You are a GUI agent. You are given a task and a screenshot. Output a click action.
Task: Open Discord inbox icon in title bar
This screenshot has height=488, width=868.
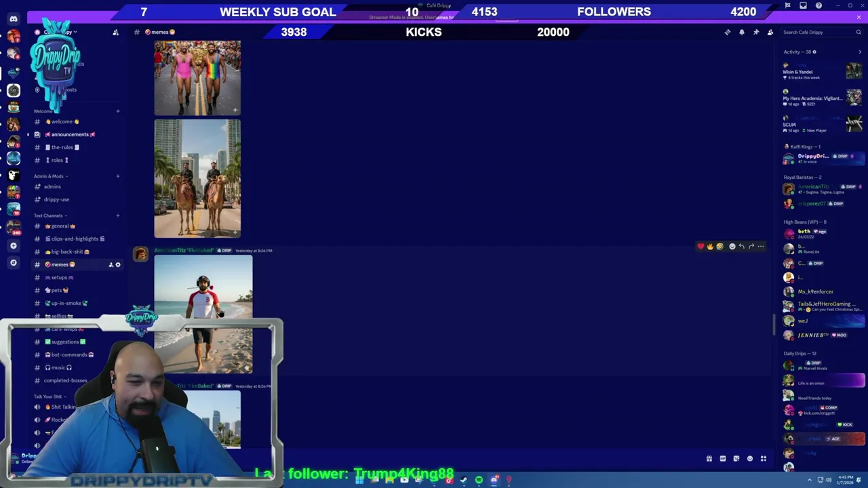[x=804, y=5]
